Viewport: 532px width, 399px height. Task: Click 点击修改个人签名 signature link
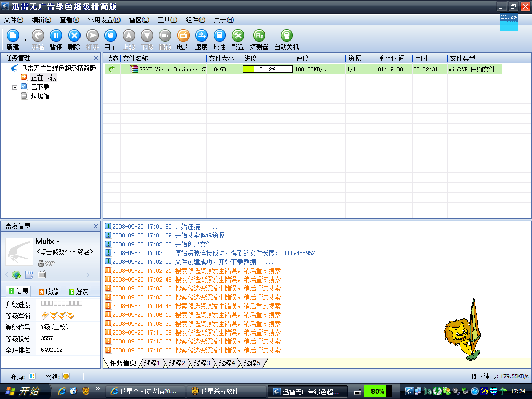click(65, 252)
